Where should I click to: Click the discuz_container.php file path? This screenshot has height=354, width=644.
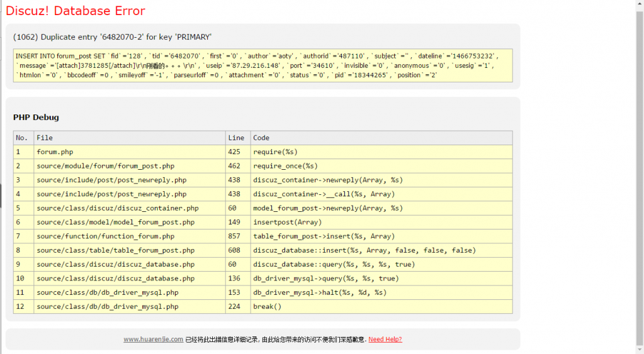tap(117, 208)
